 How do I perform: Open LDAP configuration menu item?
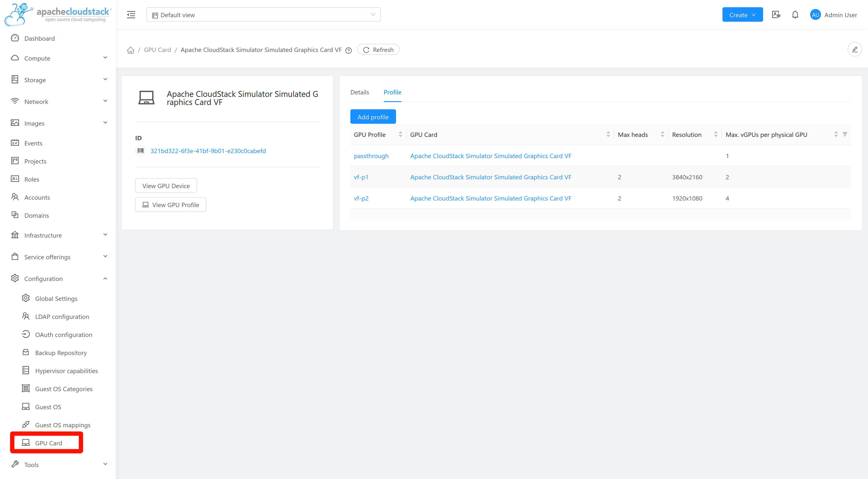(x=62, y=316)
